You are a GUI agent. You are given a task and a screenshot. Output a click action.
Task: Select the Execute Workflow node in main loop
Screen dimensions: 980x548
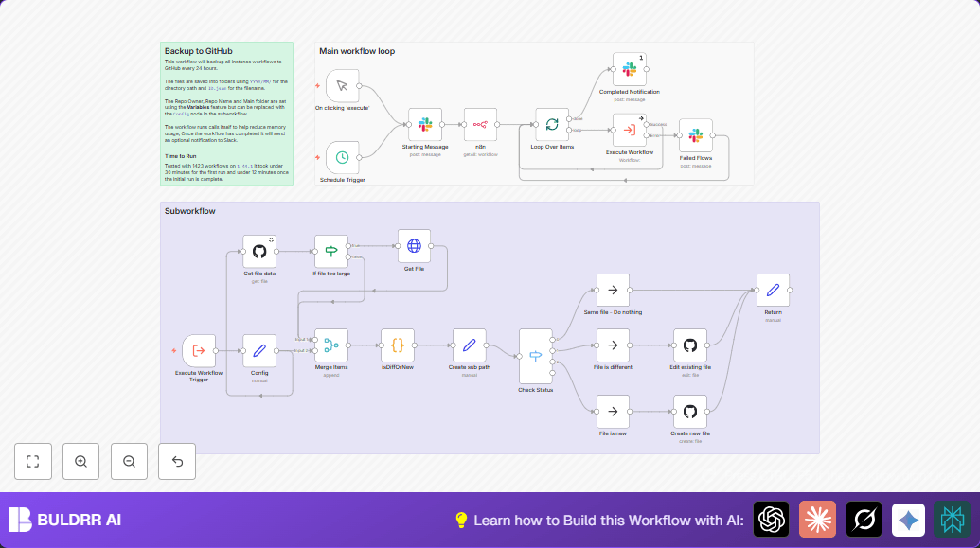point(630,130)
